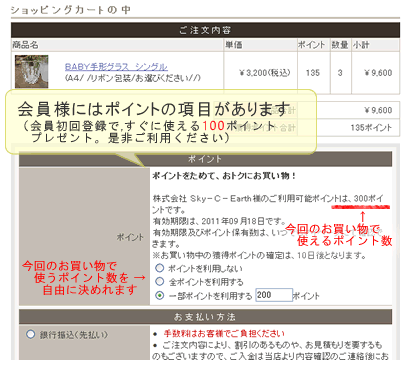Click the ご注文内容 header bar
Viewport: 420px width, 375px height.
coord(205,30)
